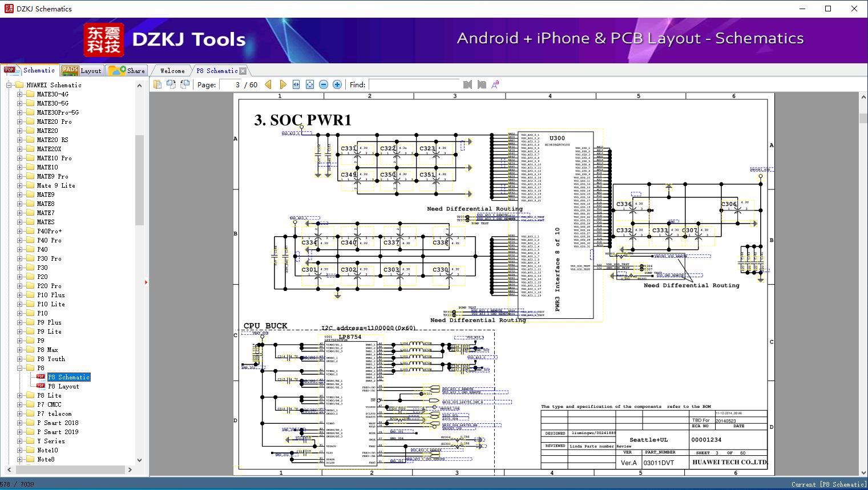Expand the P8 Lite folder
The width and height of the screenshot is (868, 490).
click(20, 395)
